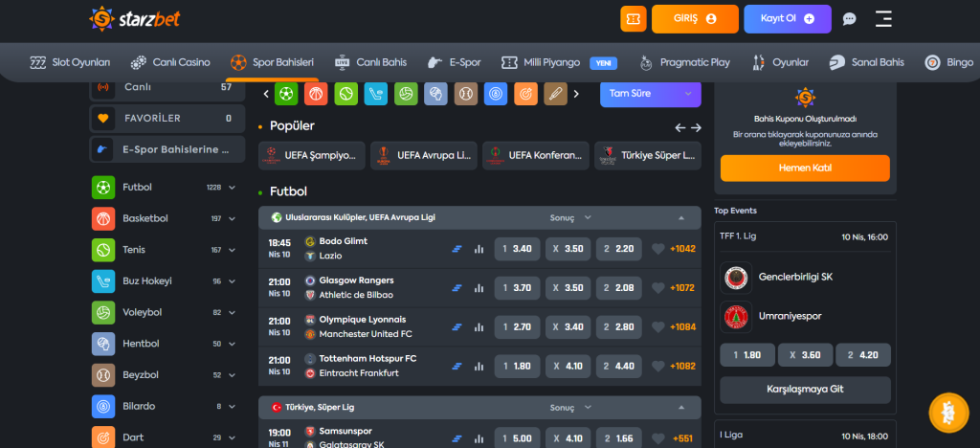Open Pragmatic Play in main navigation
The image size is (980, 448).
684,62
